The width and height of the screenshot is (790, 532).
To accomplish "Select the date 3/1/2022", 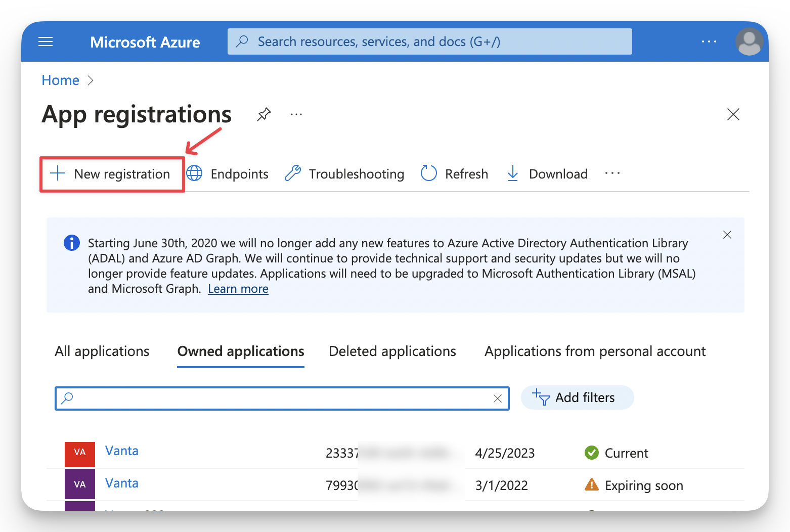I will (x=501, y=485).
